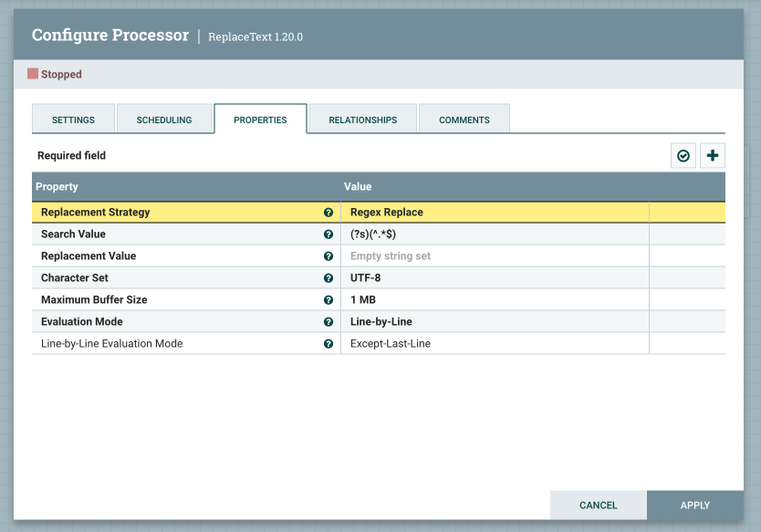Image resolution: width=761 pixels, height=532 pixels.
Task: Apply the processor configuration changes
Action: 695,505
